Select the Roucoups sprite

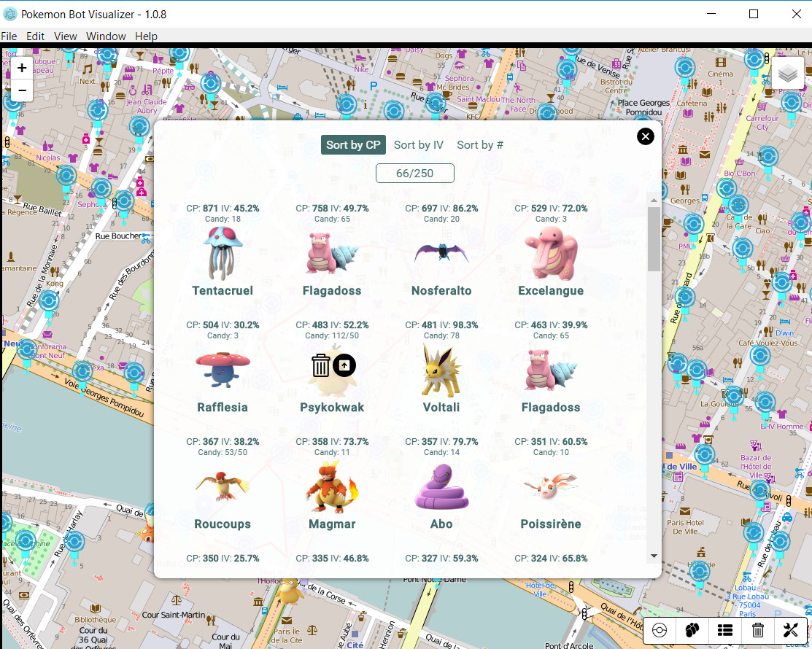[x=223, y=486]
